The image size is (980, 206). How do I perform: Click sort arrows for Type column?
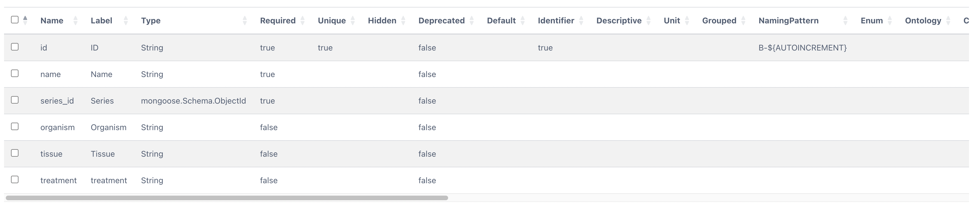point(245,20)
